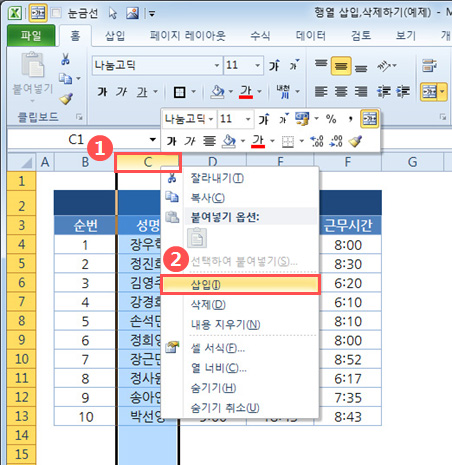452x465 pixels.
Task: Open the ribbon fill color dropdown arrow
Action: click(x=230, y=92)
